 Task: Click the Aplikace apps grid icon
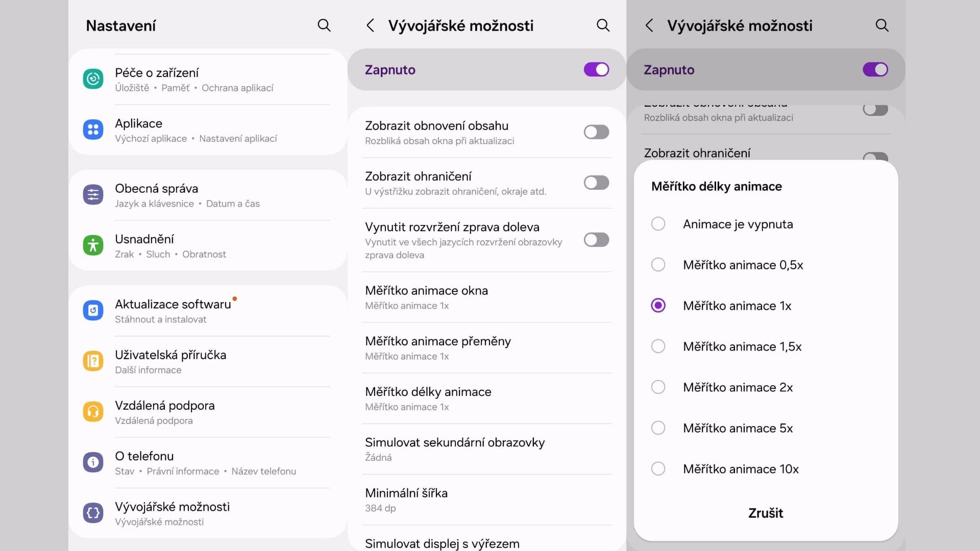click(93, 130)
